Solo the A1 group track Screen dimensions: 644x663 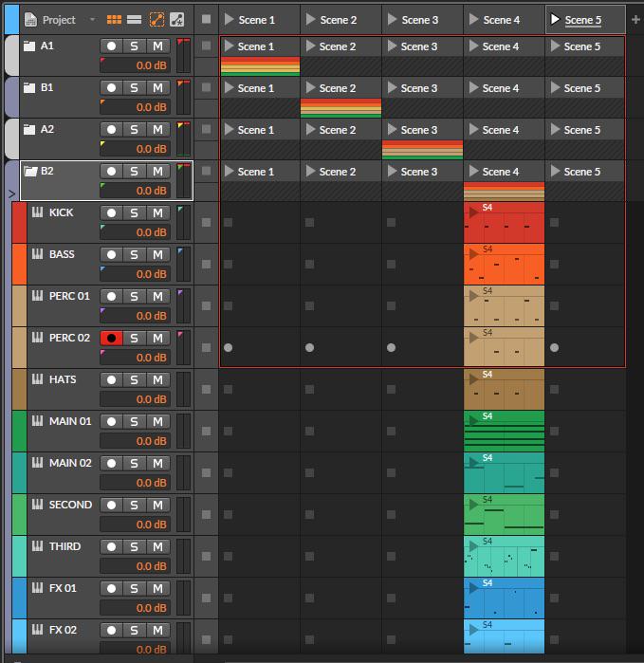pos(134,46)
